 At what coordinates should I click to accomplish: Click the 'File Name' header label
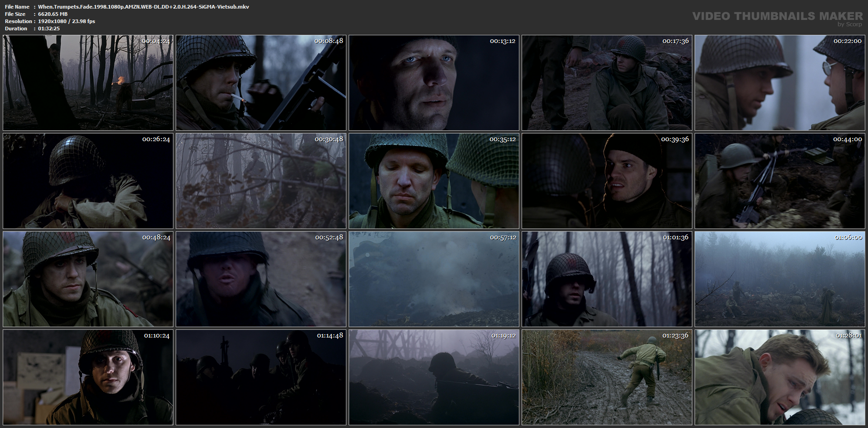click(x=17, y=7)
